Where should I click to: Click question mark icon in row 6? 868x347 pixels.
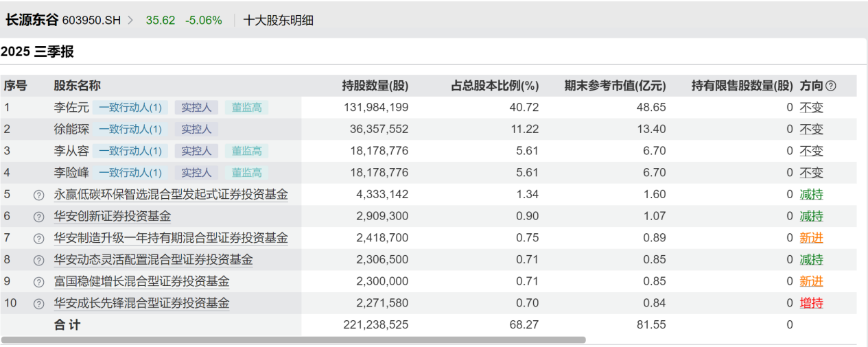[39, 217]
